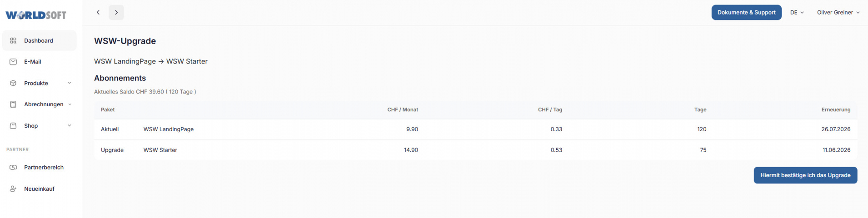
Task: Expand the Shop submenu chevron
Action: coord(70,126)
